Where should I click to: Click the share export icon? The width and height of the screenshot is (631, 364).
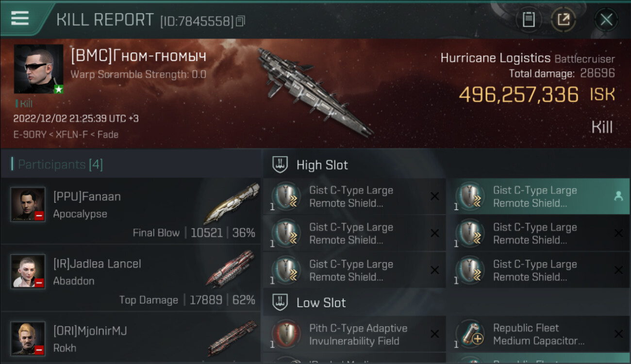pos(564,19)
